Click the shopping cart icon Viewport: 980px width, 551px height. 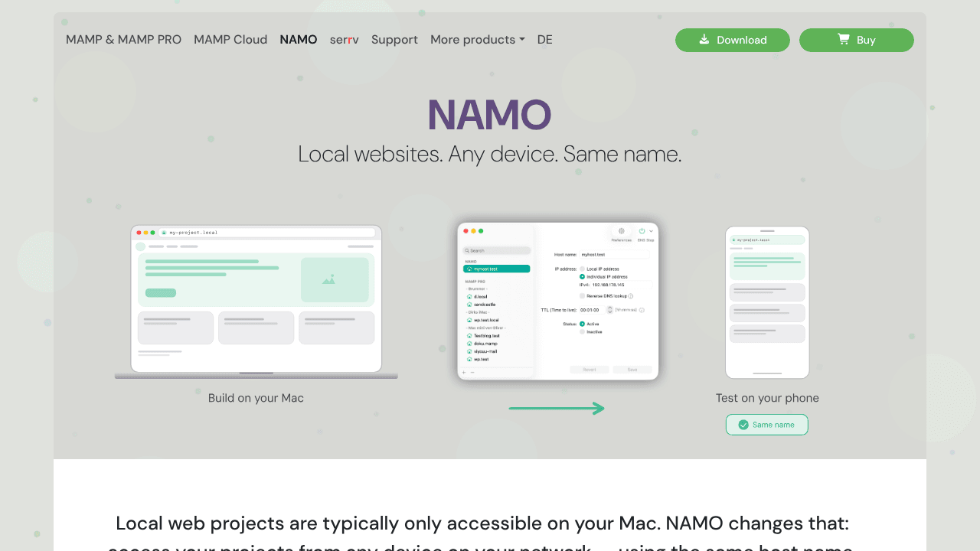tap(843, 39)
